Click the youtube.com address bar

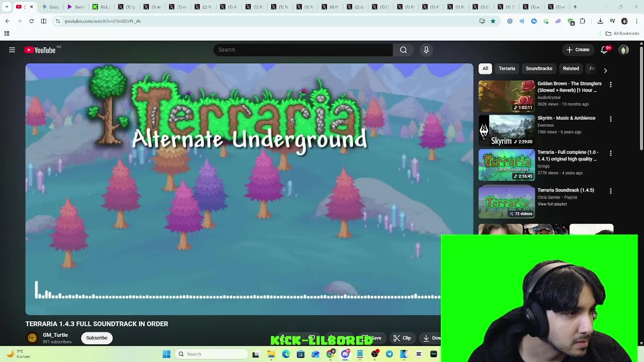267,21
